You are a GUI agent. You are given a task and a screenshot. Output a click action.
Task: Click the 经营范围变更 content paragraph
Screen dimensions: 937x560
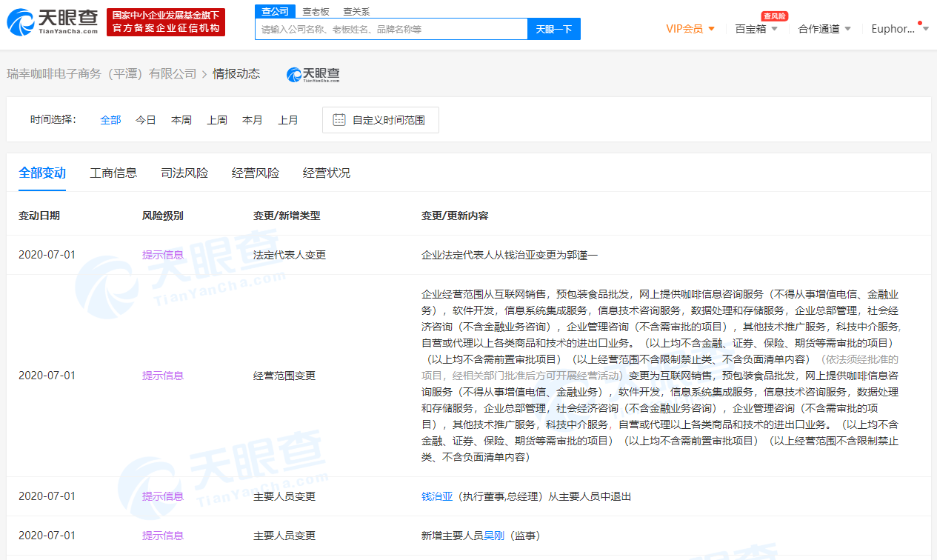point(661,376)
